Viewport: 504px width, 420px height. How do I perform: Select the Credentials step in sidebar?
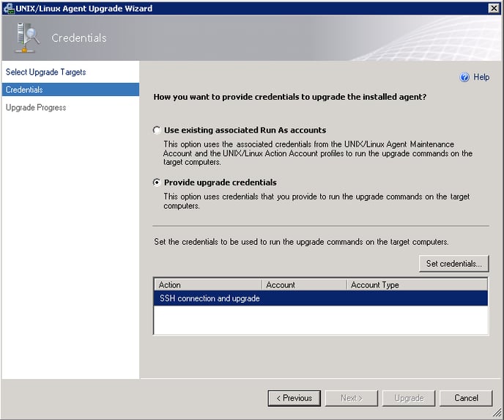pos(70,89)
